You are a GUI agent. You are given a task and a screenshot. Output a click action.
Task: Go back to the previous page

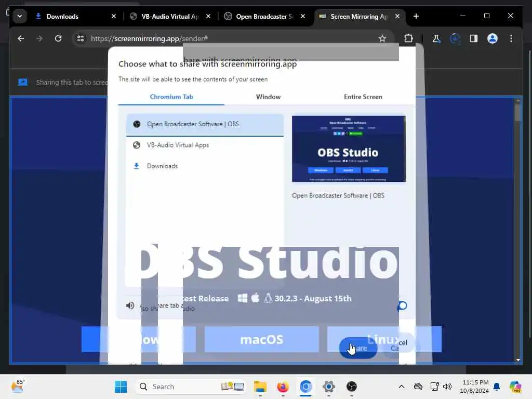pos(21,38)
